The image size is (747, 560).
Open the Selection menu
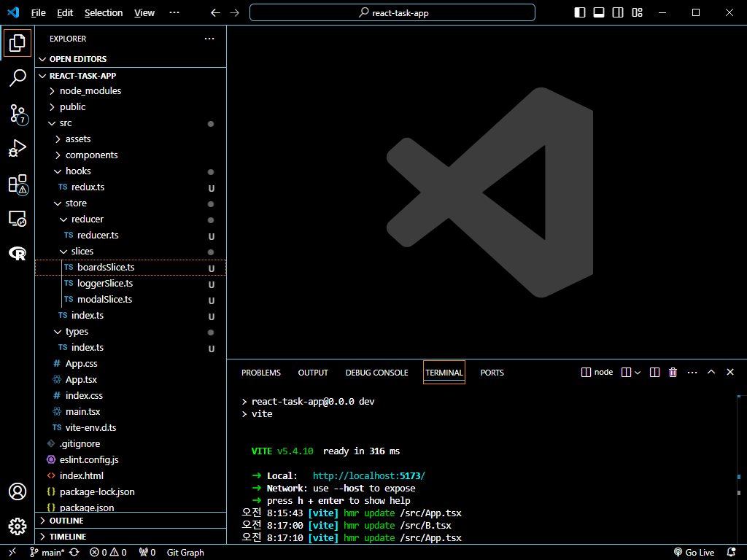click(104, 13)
